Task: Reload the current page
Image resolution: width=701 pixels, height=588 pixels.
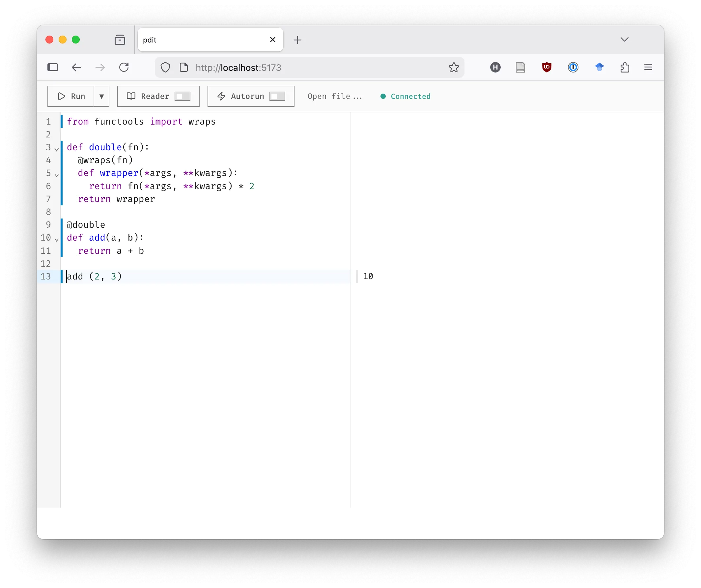Action: click(x=124, y=67)
